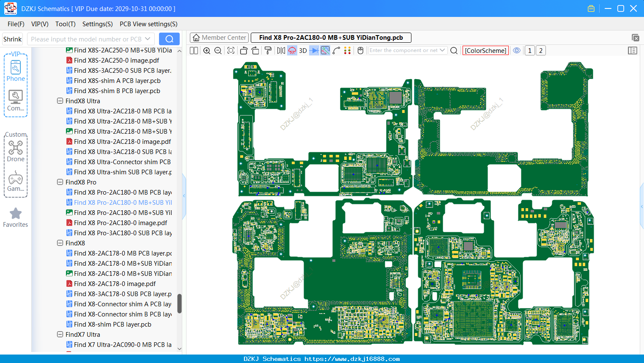Open Find X8S-shim A PCB layer.pcb
The width and height of the screenshot is (644, 363).
tap(113, 81)
